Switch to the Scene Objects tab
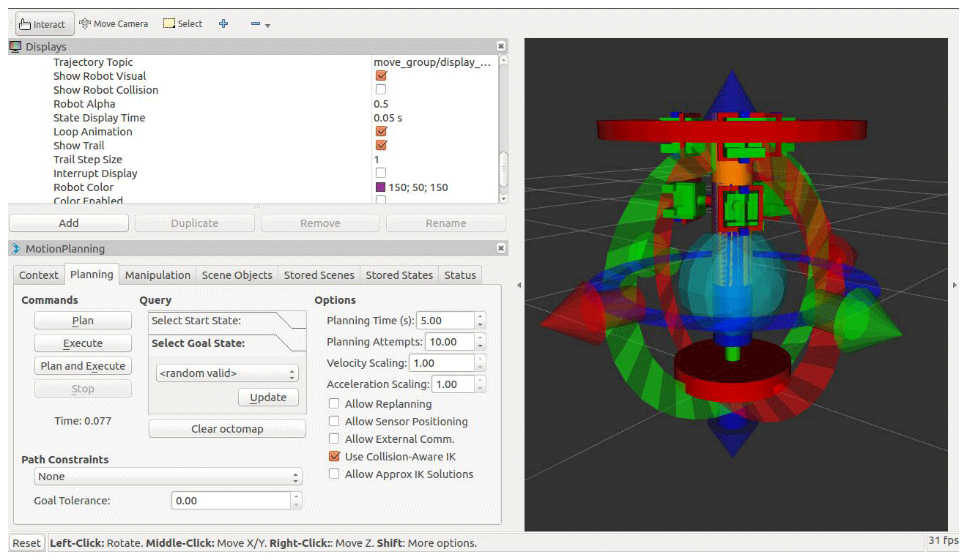This screenshot has width=967, height=560. [237, 275]
